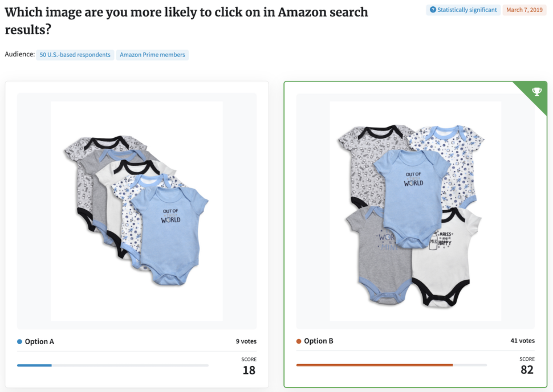Click the question mark help icon
The height and width of the screenshot is (392, 553).
tap(433, 10)
